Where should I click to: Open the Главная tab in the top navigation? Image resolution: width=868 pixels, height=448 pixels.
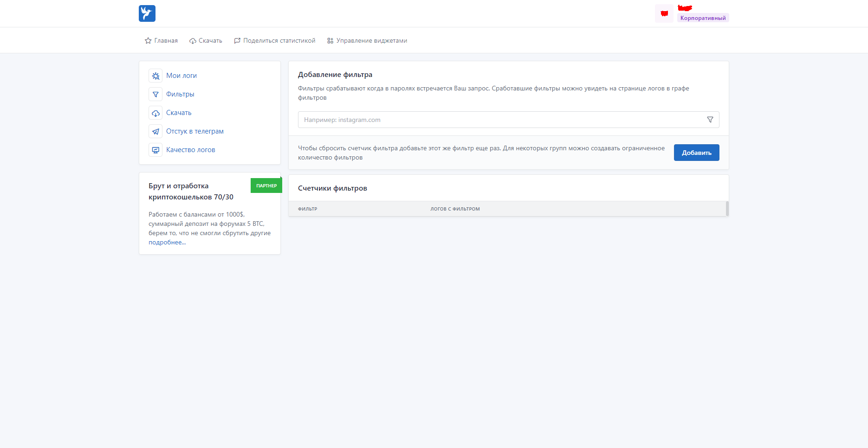(x=161, y=41)
